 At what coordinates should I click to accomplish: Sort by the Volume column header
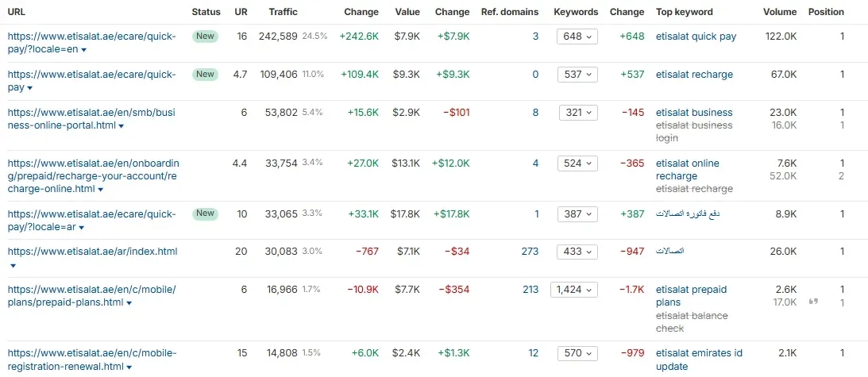[779, 12]
